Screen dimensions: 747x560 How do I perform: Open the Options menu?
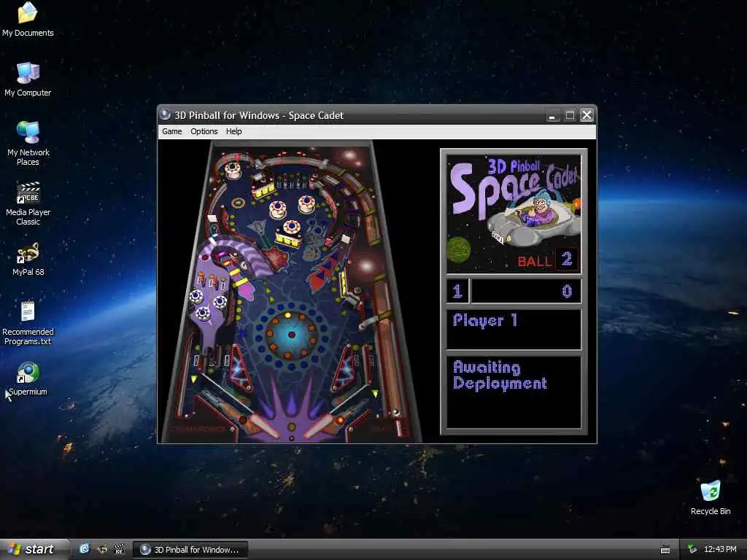204,131
